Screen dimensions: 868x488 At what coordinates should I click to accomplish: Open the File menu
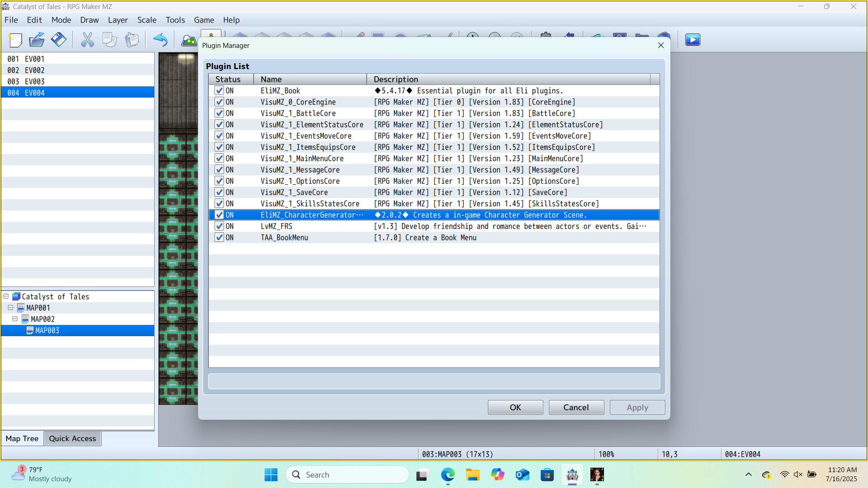coord(11,20)
